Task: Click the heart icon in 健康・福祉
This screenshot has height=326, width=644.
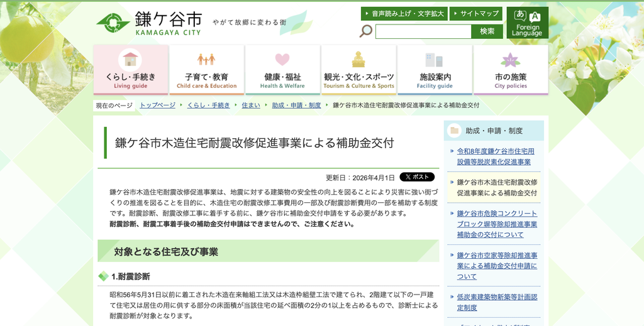Action: point(282,60)
